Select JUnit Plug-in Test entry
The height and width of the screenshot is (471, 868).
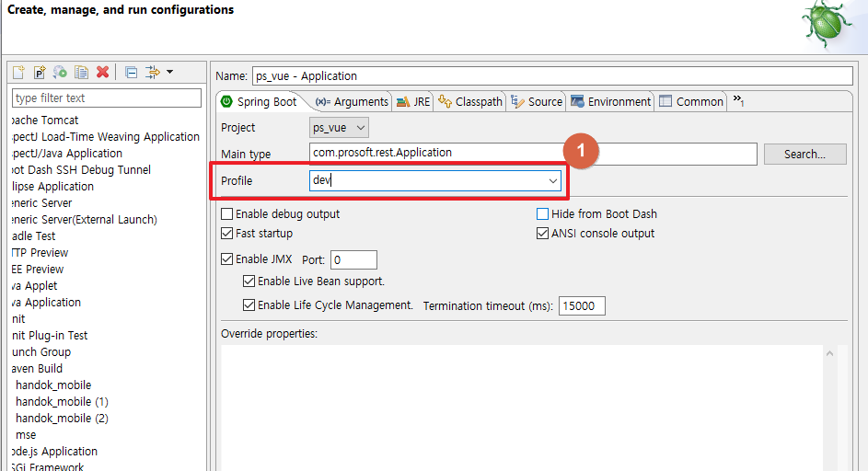pyautogui.click(x=50, y=336)
